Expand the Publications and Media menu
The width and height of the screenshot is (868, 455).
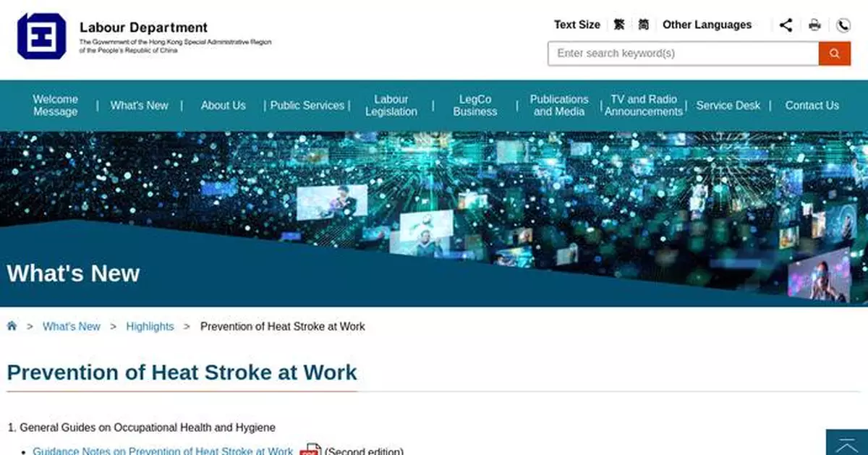(559, 105)
